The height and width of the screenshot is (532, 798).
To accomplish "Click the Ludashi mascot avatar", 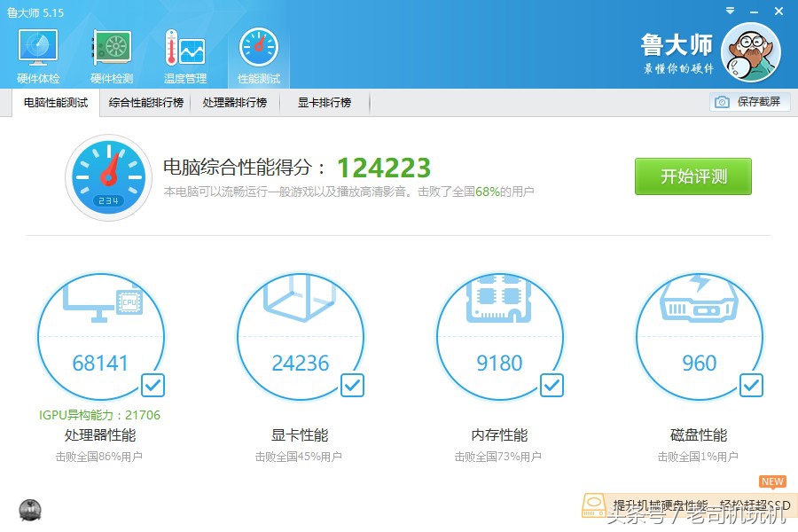I will pos(751,51).
